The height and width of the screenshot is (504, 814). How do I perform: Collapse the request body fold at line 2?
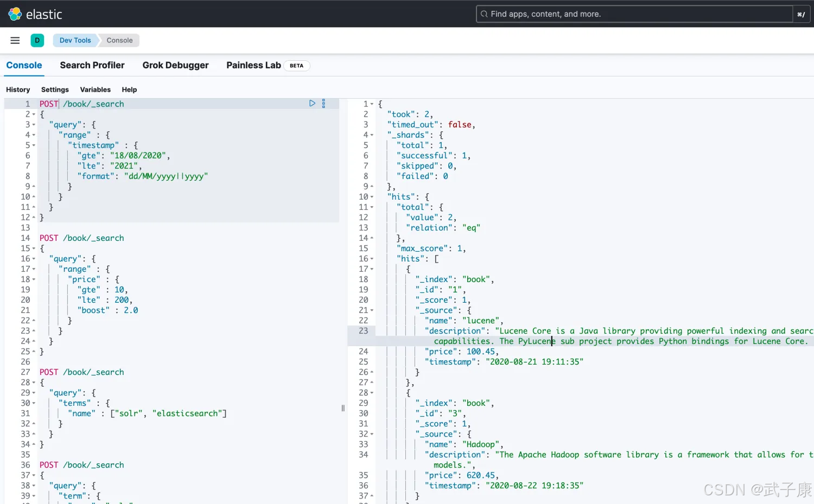[x=34, y=114]
